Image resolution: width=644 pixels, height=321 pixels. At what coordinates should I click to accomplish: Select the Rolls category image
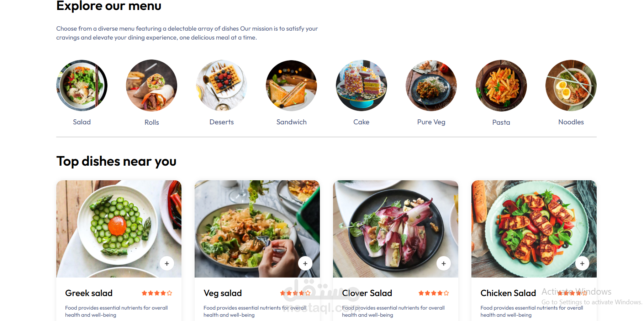click(152, 86)
